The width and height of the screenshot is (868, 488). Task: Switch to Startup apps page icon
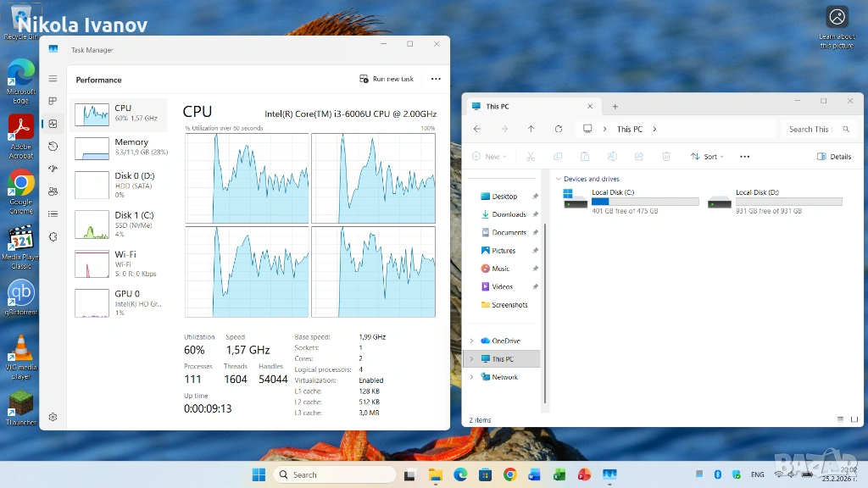coord(53,169)
